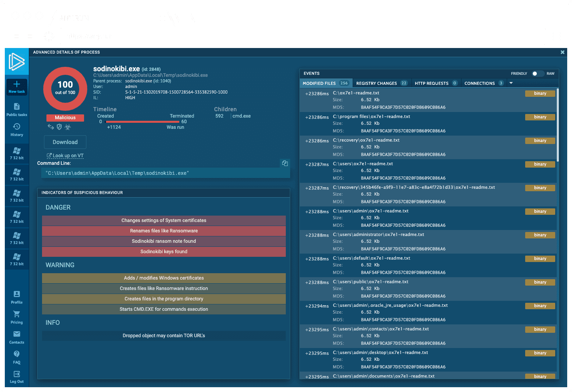This screenshot has height=392, width=572.
Task: Click the New task plus icon
Action: coord(17,84)
